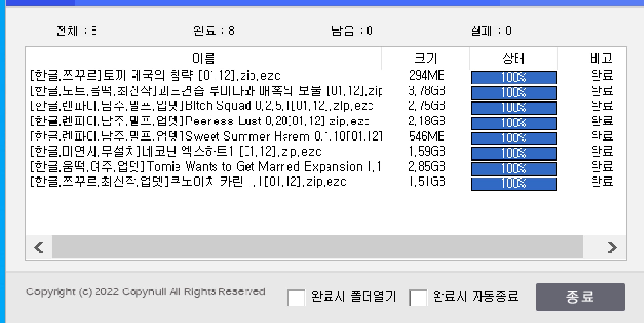Click the progress bar for 3.78GB file
Screen dimensions: 644x323
point(513,93)
